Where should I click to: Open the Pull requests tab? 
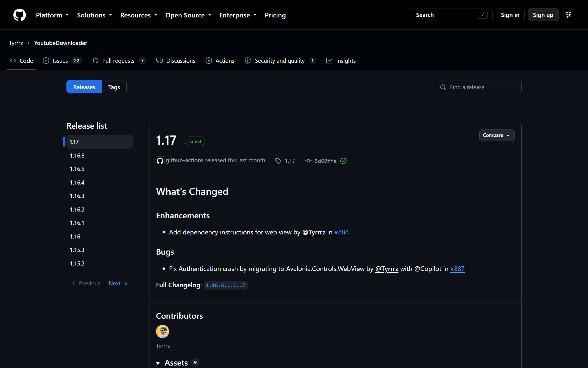pos(119,61)
